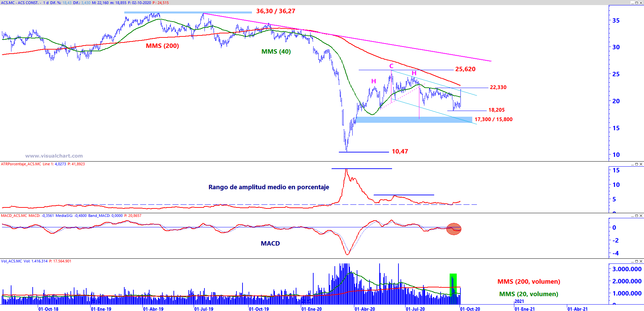
Task: Click the 01-Abr-20 date axis label
Action: pos(365,309)
